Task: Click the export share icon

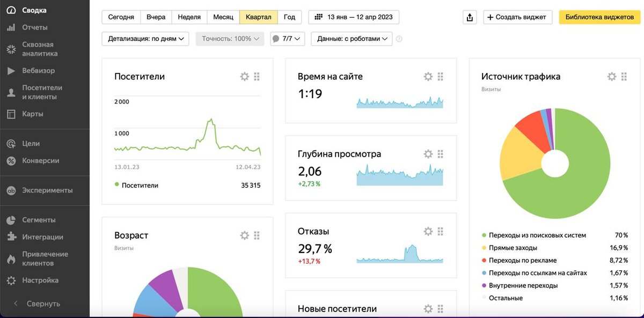Action: pos(470,17)
